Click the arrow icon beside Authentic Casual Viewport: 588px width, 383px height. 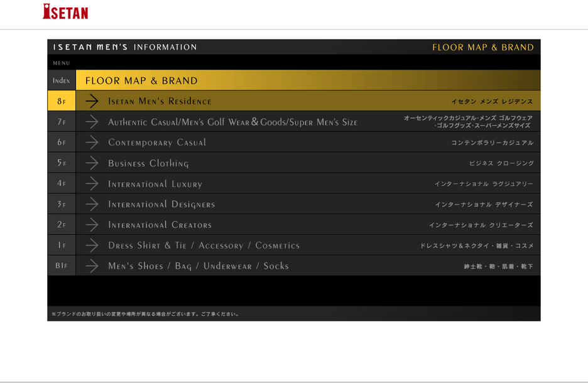[x=92, y=121]
